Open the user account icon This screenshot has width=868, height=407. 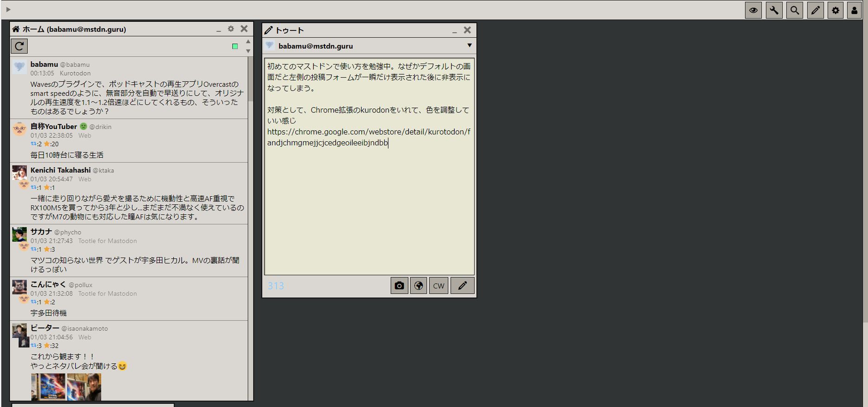pos(854,10)
